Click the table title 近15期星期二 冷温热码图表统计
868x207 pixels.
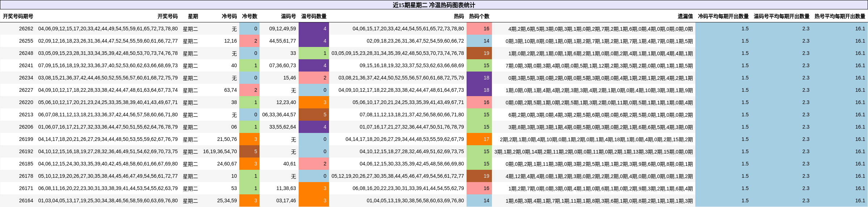pos(434,5)
